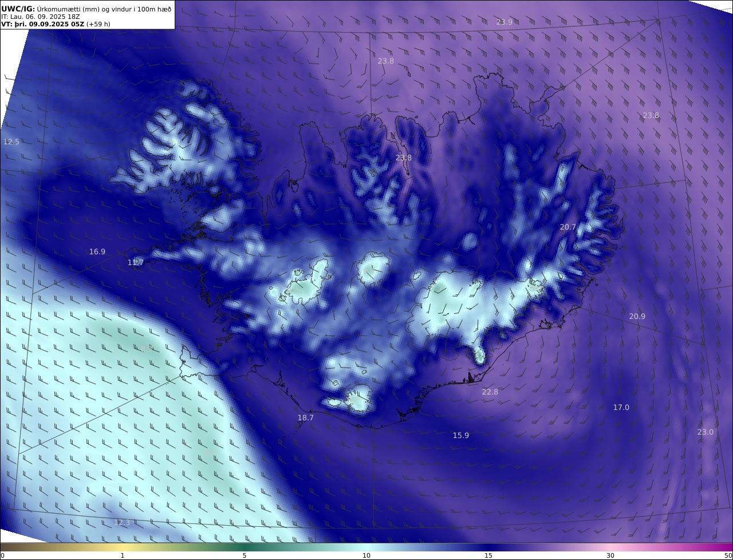
Task: Click the colorbar tick label '0'
Action: tap(2, 555)
